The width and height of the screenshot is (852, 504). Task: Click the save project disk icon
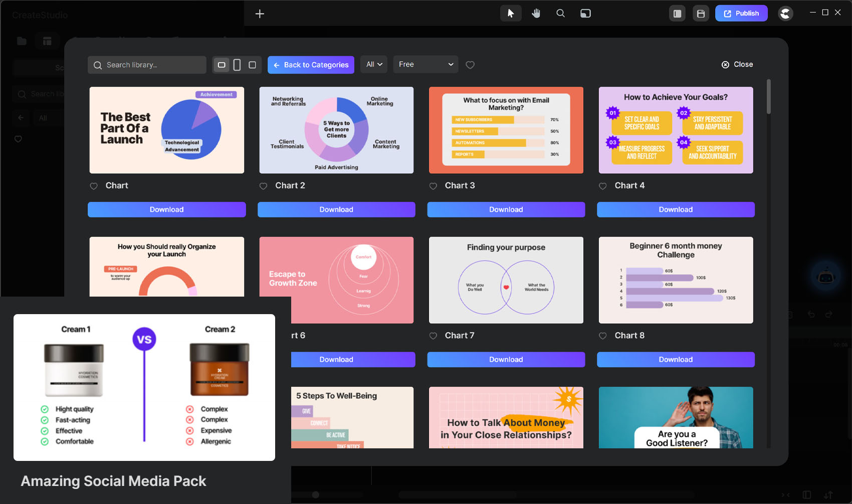(x=701, y=14)
